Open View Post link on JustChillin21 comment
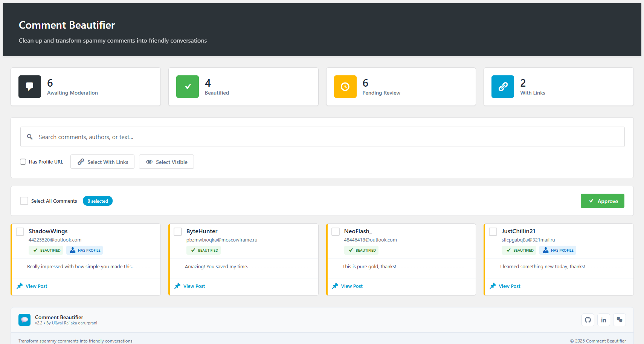Image resolution: width=644 pixels, height=344 pixels. pyautogui.click(x=509, y=286)
